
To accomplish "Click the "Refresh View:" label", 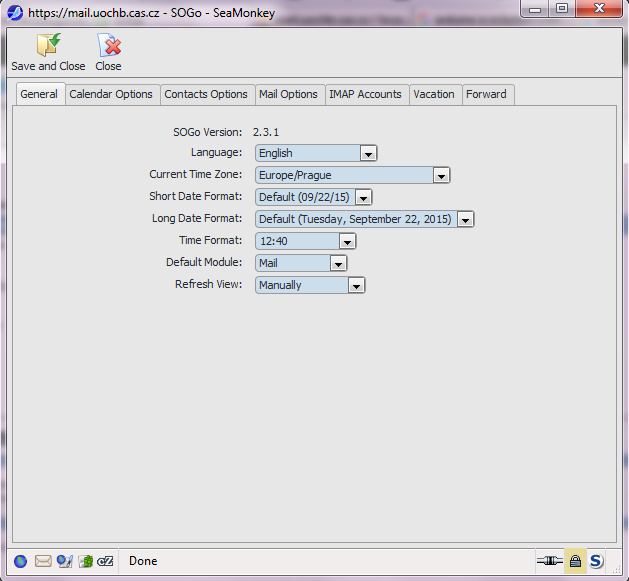I will point(209,284).
